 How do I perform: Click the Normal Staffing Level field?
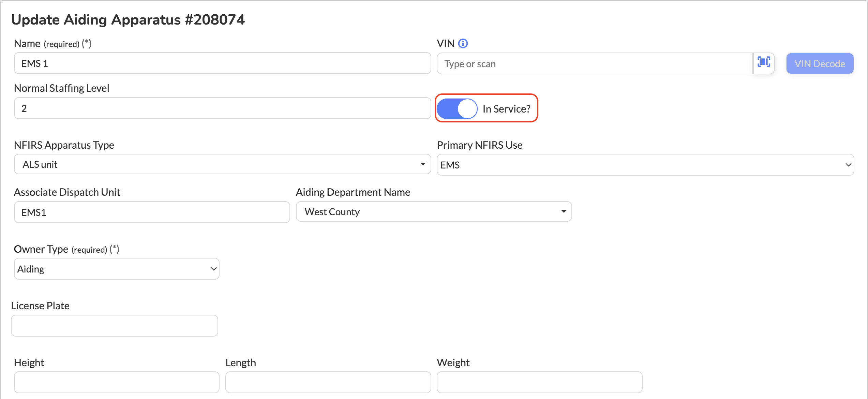pyautogui.click(x=222, y=108)
